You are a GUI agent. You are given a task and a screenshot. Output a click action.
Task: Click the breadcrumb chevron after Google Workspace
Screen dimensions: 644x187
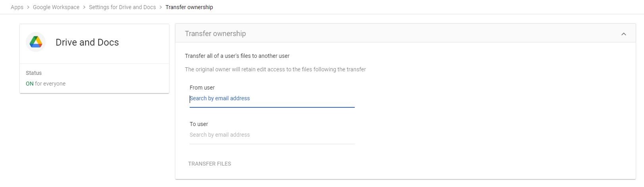pos(84,7)
